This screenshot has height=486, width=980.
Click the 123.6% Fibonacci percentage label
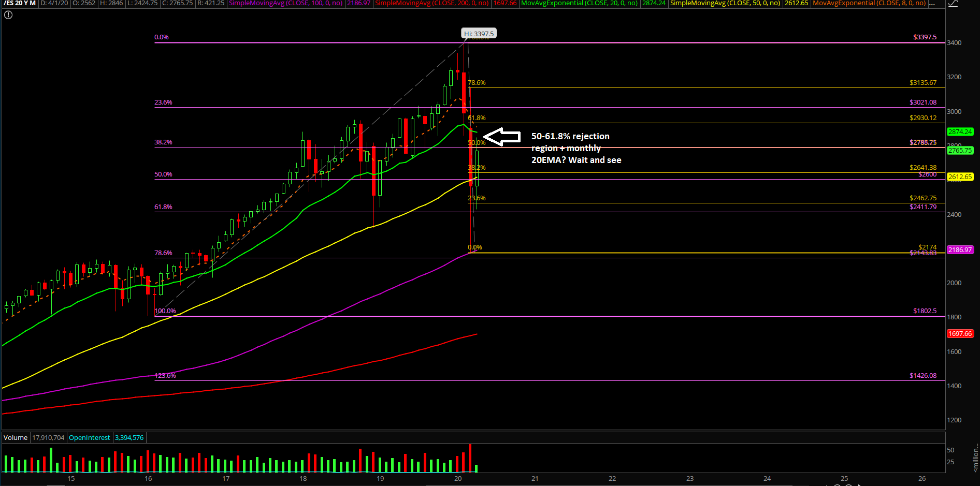tap(165, 376)
